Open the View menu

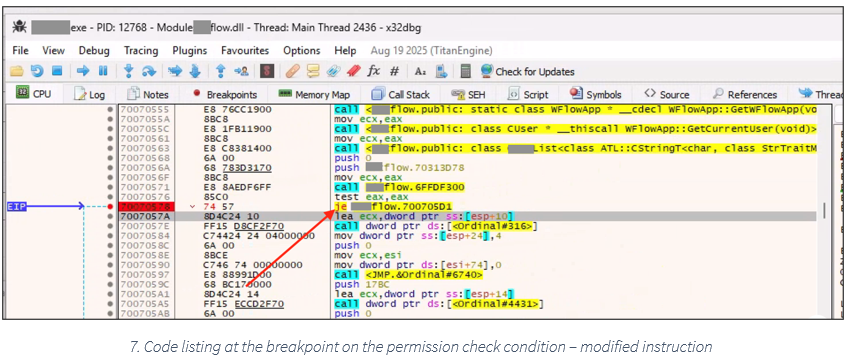[53, 51]
